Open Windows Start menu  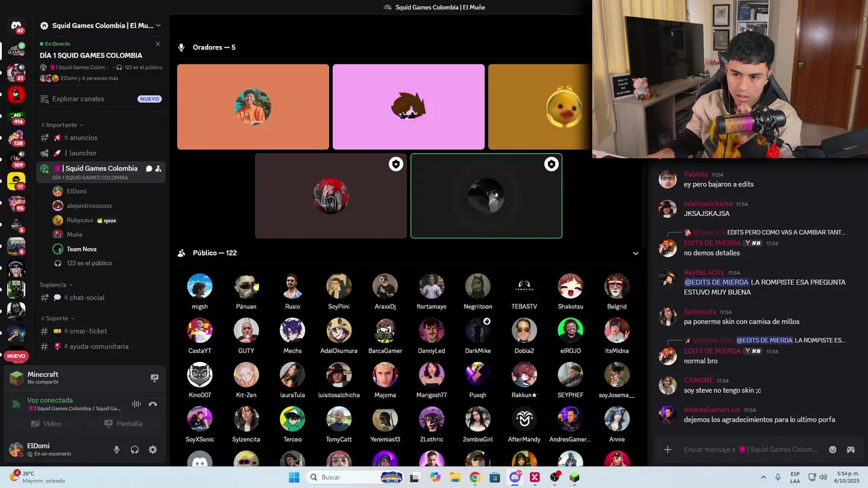pyautogui.click(x=294, y=477)
